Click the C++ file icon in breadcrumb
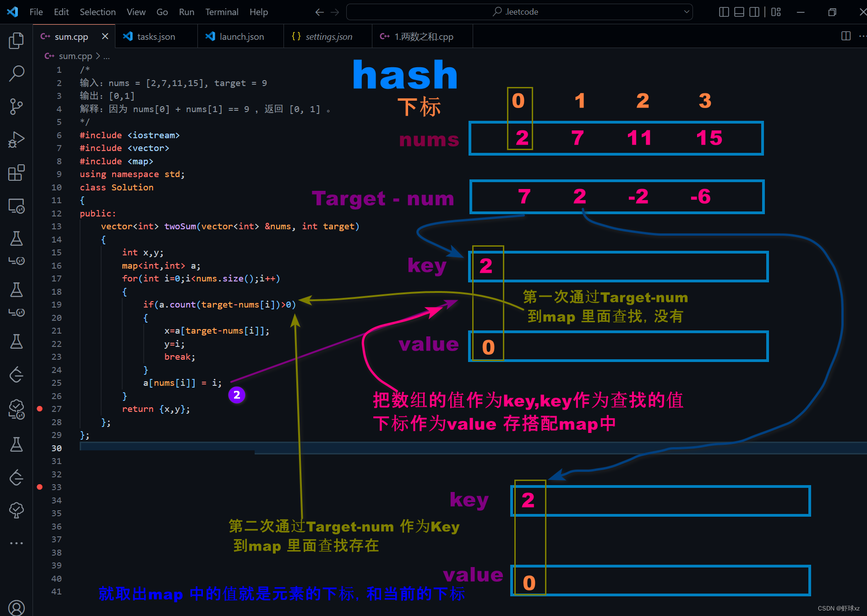 pos(49,56)
